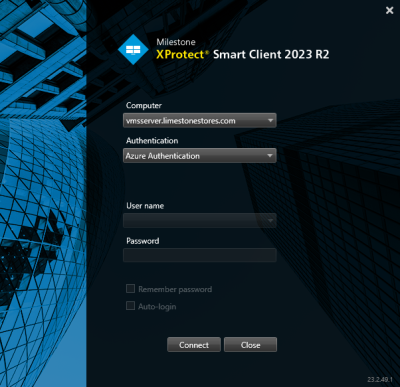
Task: Click the Auto-login label text
Action: pos(157,307)
